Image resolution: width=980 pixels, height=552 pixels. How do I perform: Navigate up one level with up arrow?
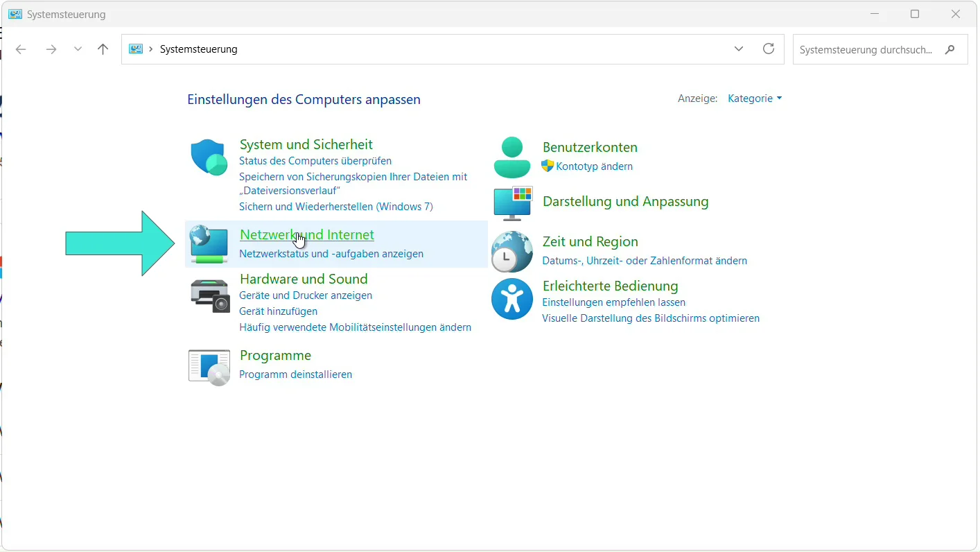[103, 49]
